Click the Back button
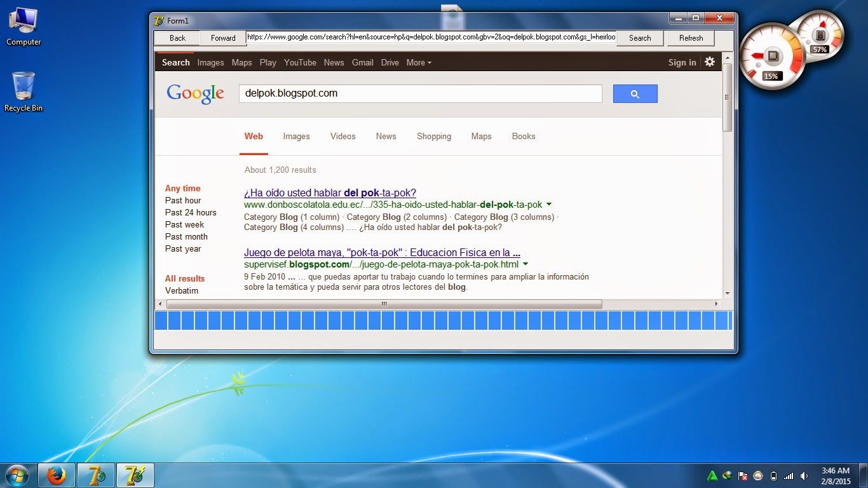 tap(177, 38)
